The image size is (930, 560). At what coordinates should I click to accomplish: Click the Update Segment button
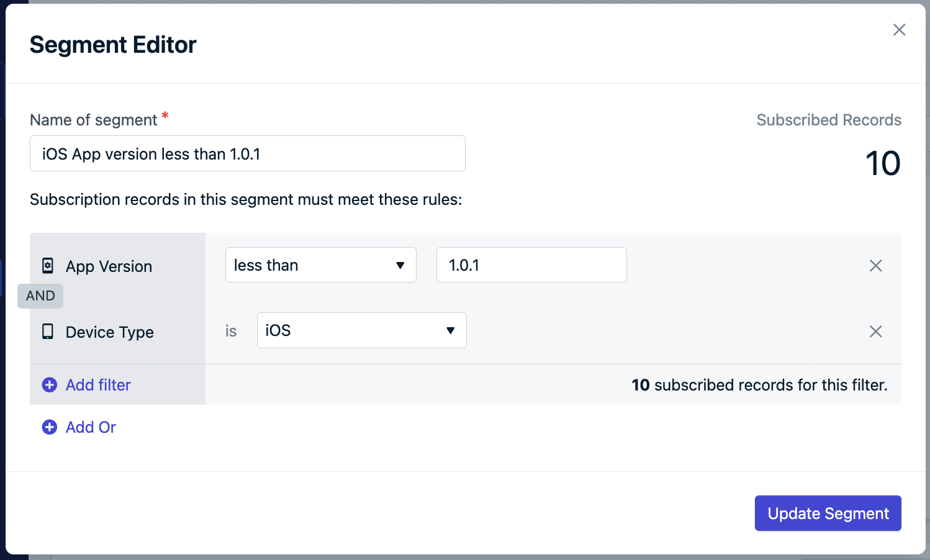coord(828,513)
